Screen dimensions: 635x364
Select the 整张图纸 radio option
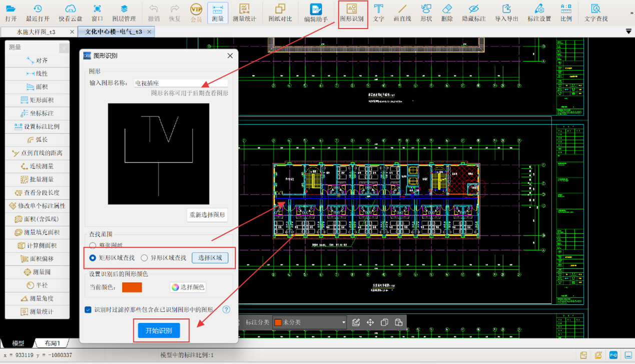pos(93,245)
